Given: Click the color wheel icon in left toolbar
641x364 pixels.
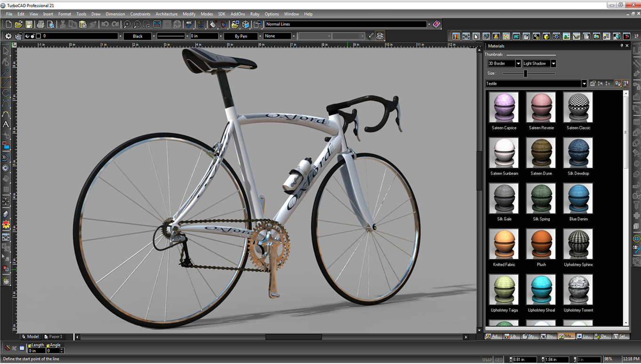Looking at the screenshot, I should pos(6,225).
